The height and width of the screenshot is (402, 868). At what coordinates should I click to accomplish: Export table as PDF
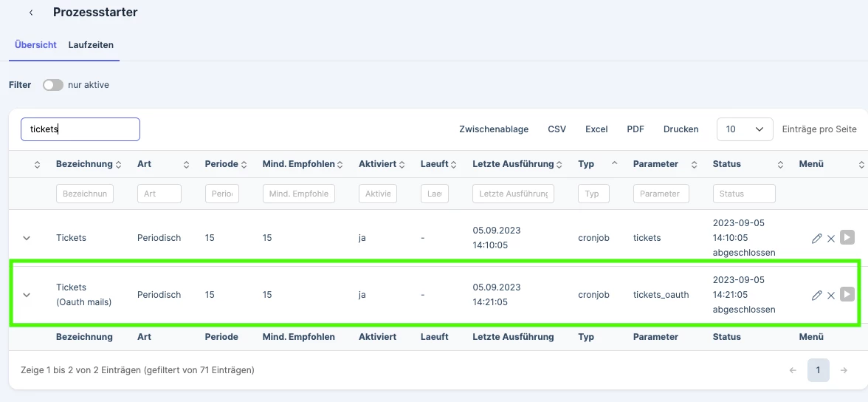635,129
